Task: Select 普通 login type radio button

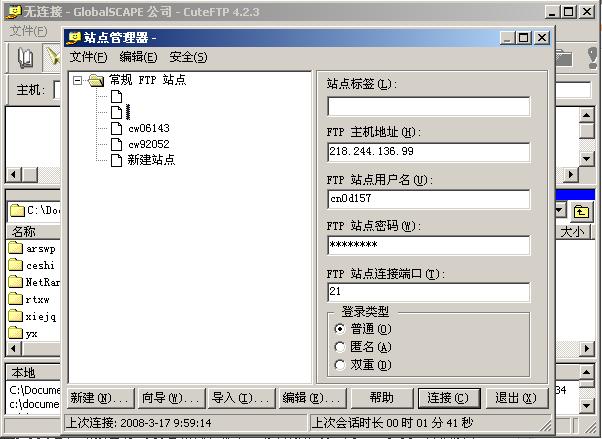Action: 340,328
